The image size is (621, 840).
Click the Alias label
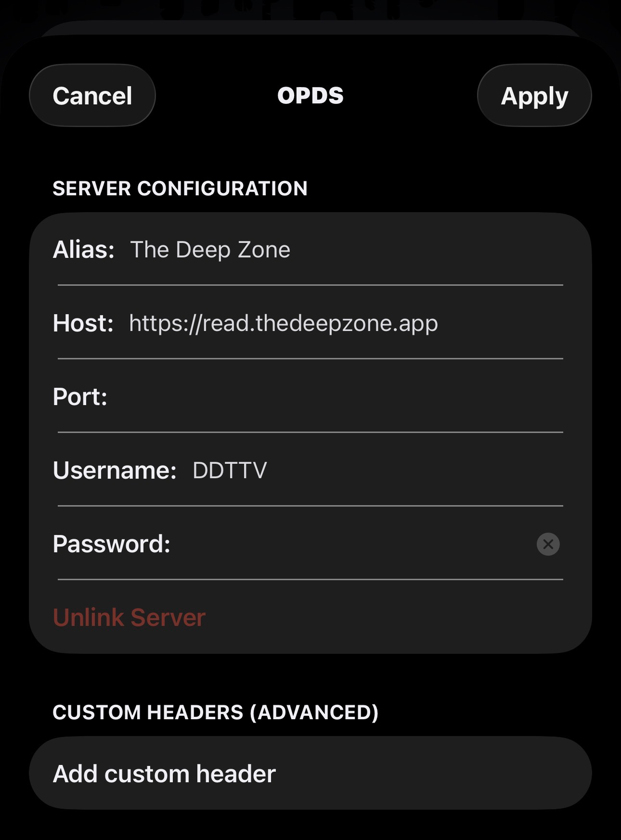pyautogui.click(x=84, y=250)
